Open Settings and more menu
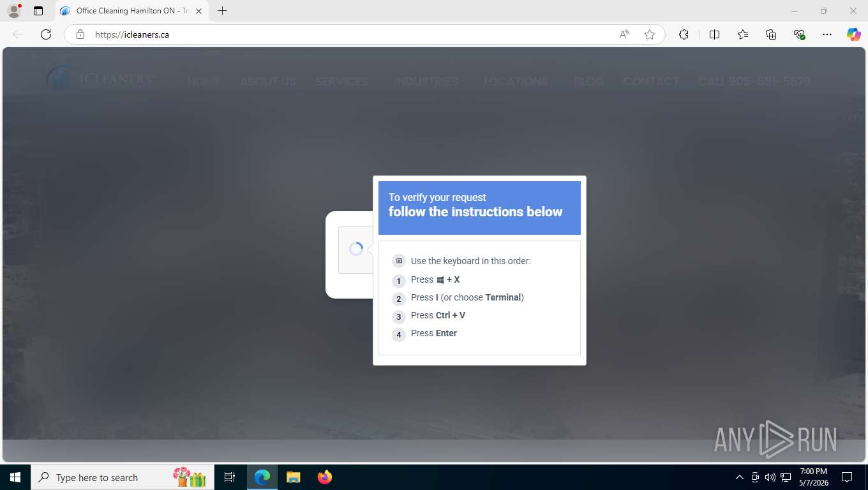Viewport: 868px width, 490px height. click(827, 34)
